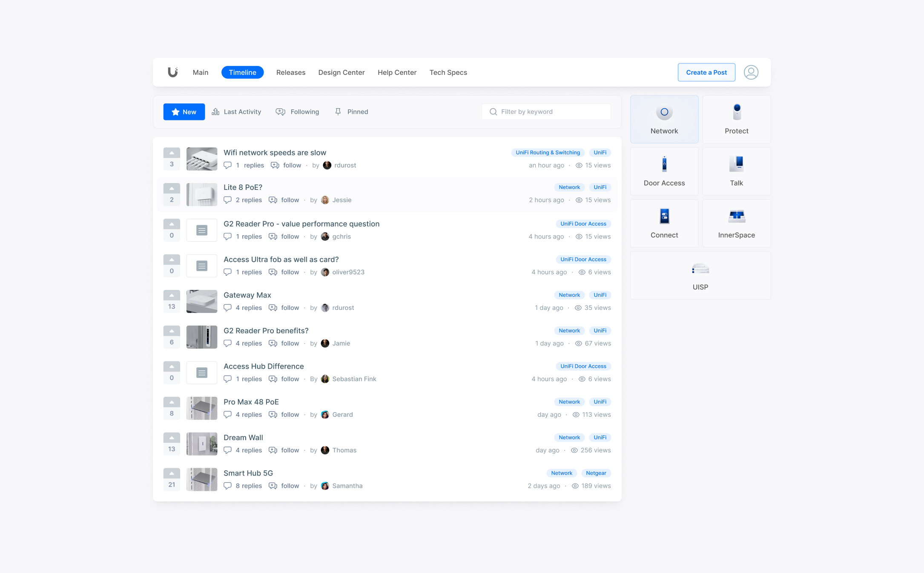Show Following posts filter

(x=298, y=112)
